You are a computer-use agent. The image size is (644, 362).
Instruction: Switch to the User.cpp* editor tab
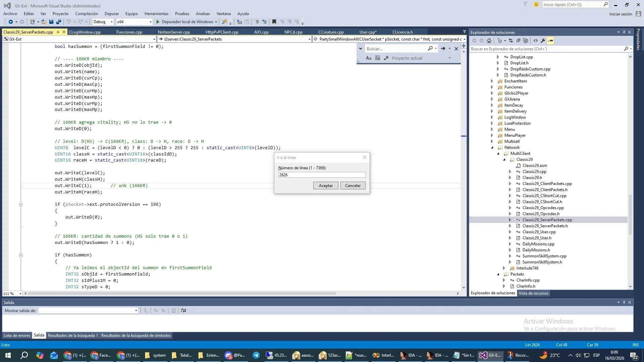click(x=368, y=32)
